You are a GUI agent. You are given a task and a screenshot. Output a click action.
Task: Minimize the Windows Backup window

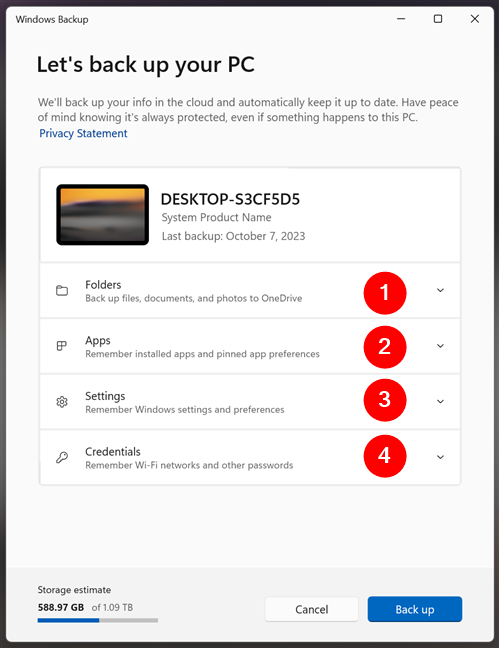click(401, 19)
